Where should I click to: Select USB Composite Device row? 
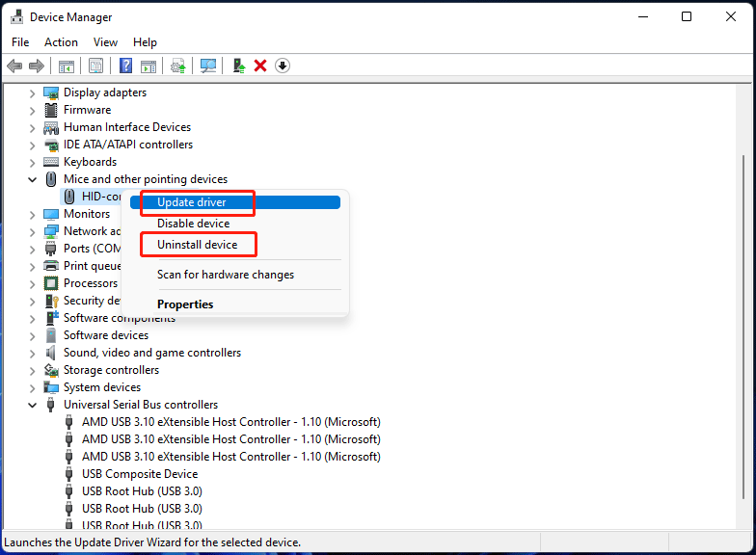140,474
